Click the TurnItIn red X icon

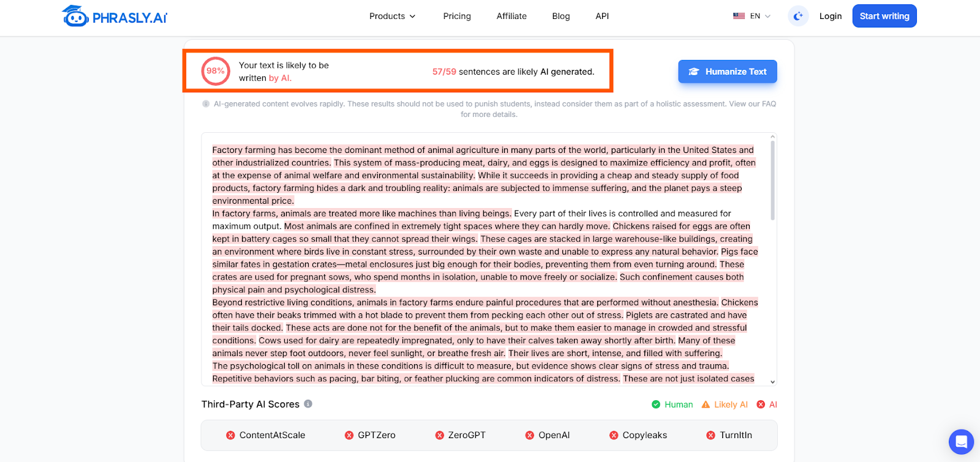pos(710,435)
